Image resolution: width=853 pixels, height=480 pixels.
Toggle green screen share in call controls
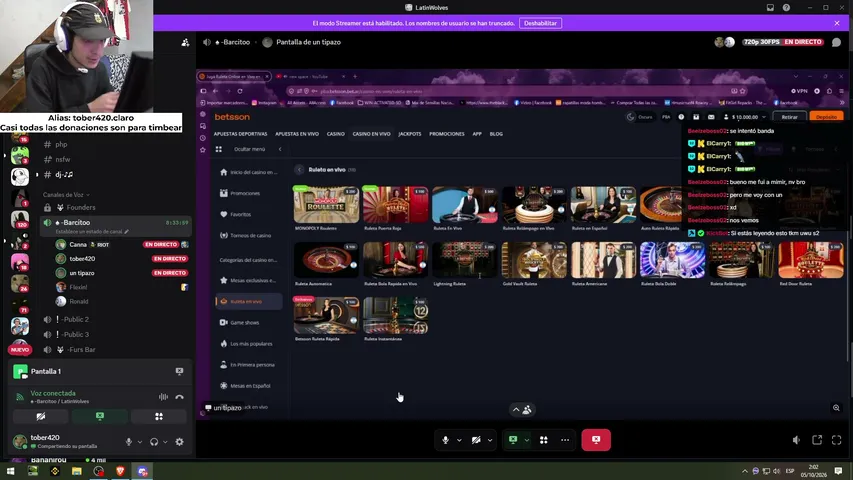[x=513, y=440]
